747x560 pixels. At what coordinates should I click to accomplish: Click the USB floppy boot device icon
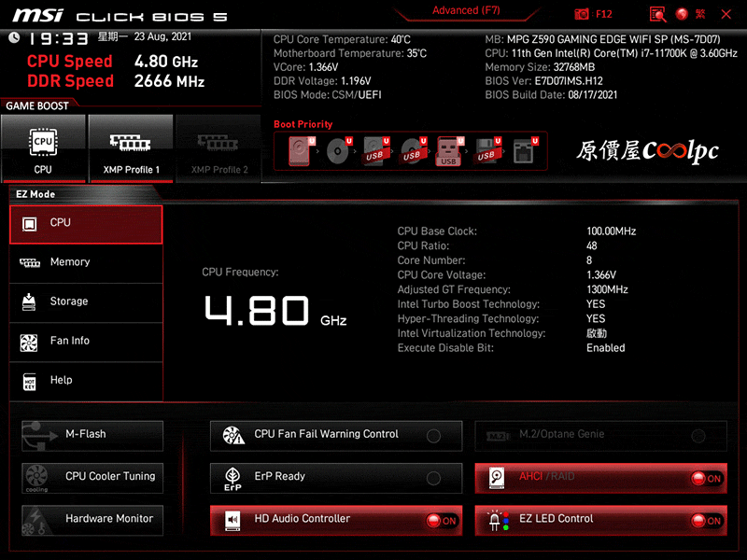pos(486,151)
